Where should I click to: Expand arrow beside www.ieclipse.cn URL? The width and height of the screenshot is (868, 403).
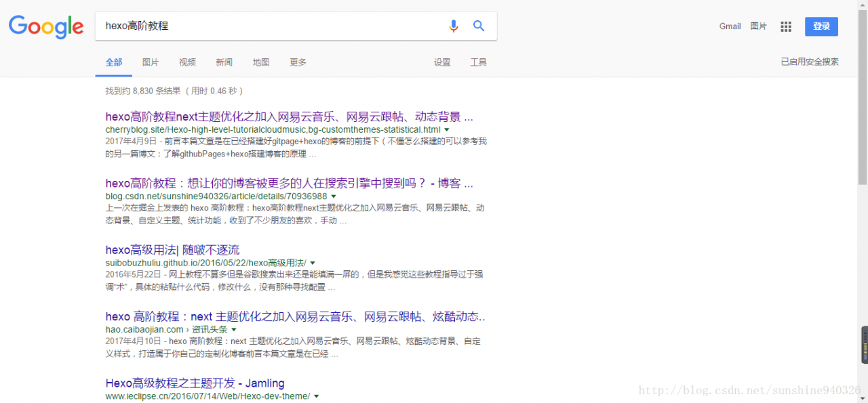(317, 396)
